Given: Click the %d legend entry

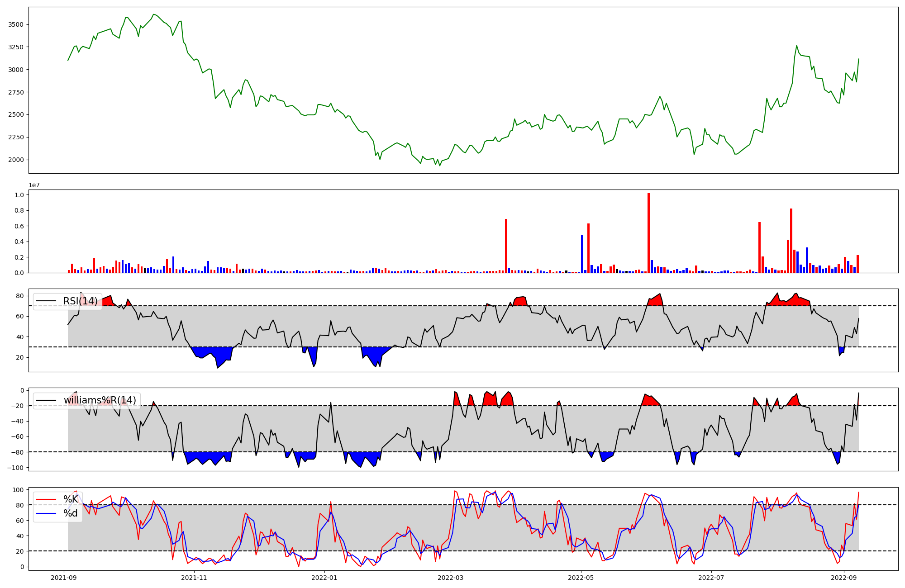Looking at the screenshot, I should tap(70, 513).
